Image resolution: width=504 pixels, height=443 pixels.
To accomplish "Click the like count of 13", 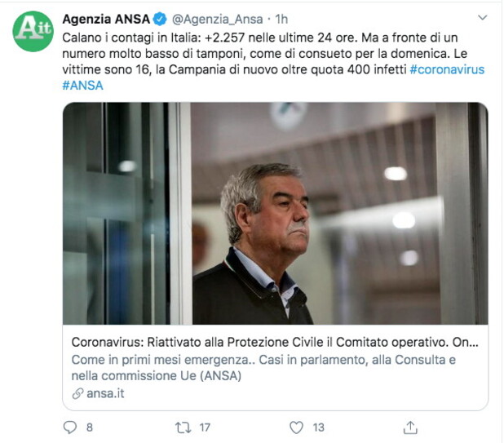I will 319,427.
